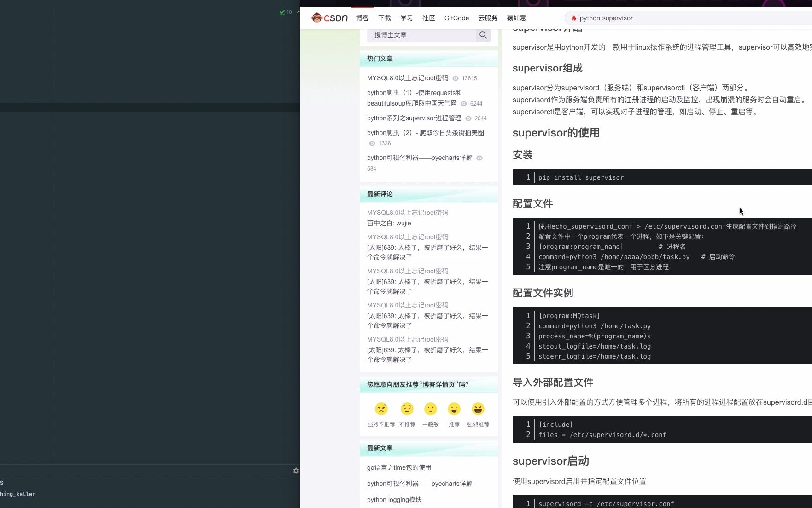Click the 配置文件实例 heading
Viewport: 812px width, 508px height.
tap(543, 293)
